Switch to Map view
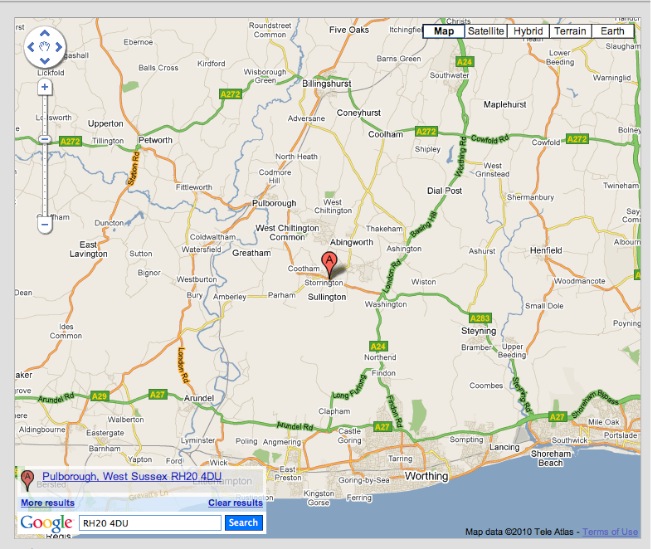 (x=444, y=31)
